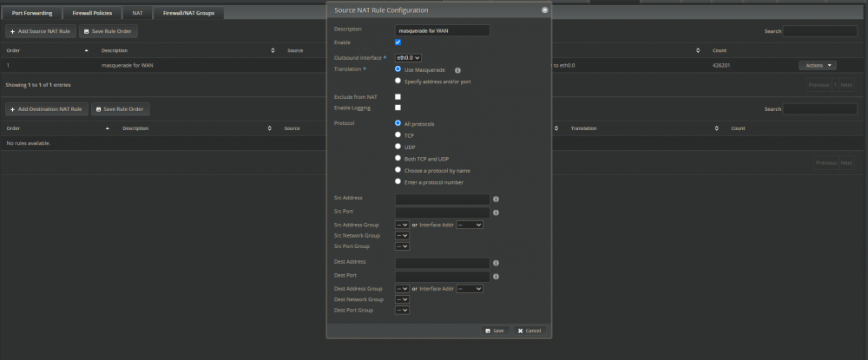Select Both TCP and UDP option

click(x=398, y=158)
